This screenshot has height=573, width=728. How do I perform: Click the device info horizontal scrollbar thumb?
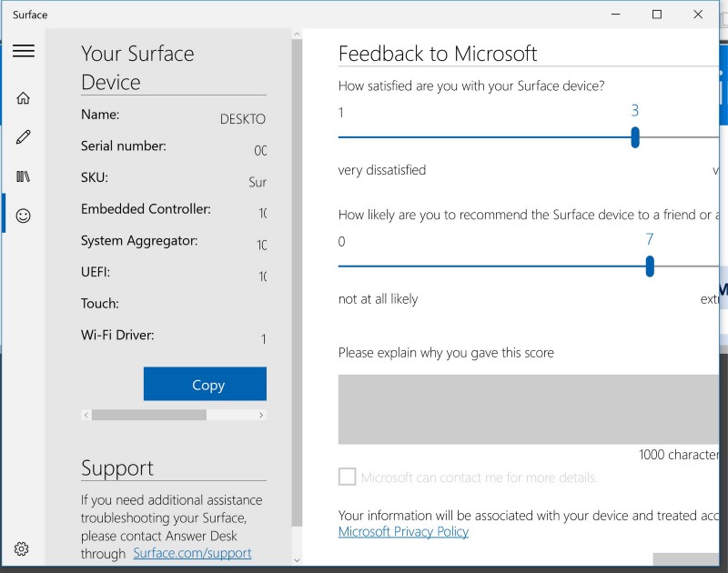[x=148, y=415]
